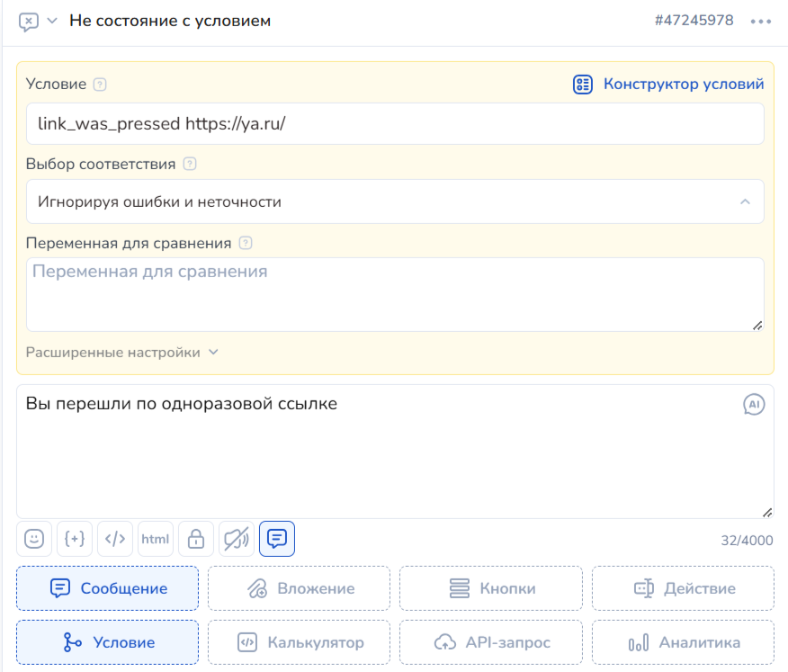Click the AI assistant icon in the message box
This screenshot has width=788, height=672.
(754, 405)
